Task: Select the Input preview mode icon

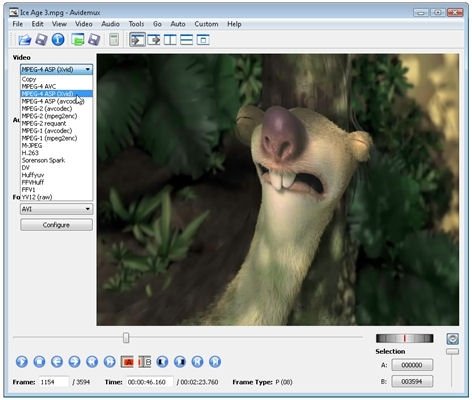Action: point(137,40)
